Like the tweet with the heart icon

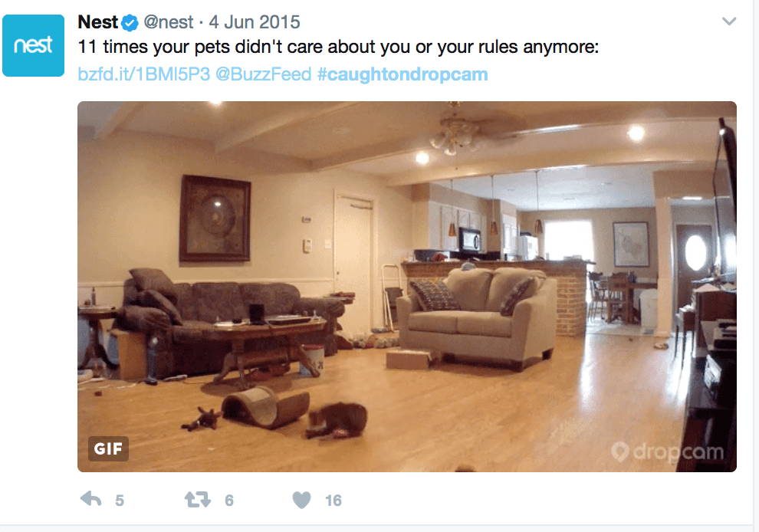pos(301,500)
